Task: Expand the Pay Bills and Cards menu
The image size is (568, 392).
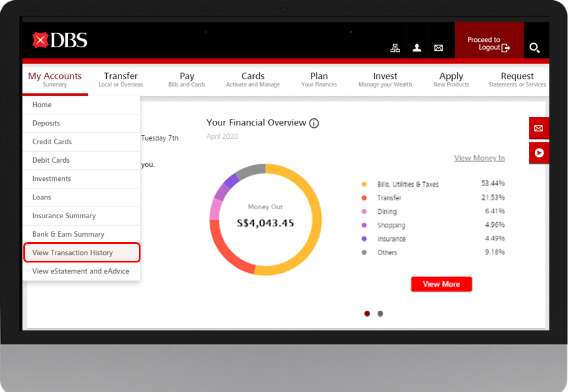Action: pos(187,79)
